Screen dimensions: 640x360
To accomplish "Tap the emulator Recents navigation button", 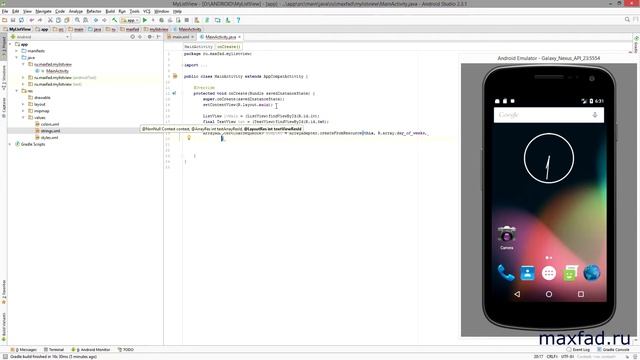I will pos(581,294).
